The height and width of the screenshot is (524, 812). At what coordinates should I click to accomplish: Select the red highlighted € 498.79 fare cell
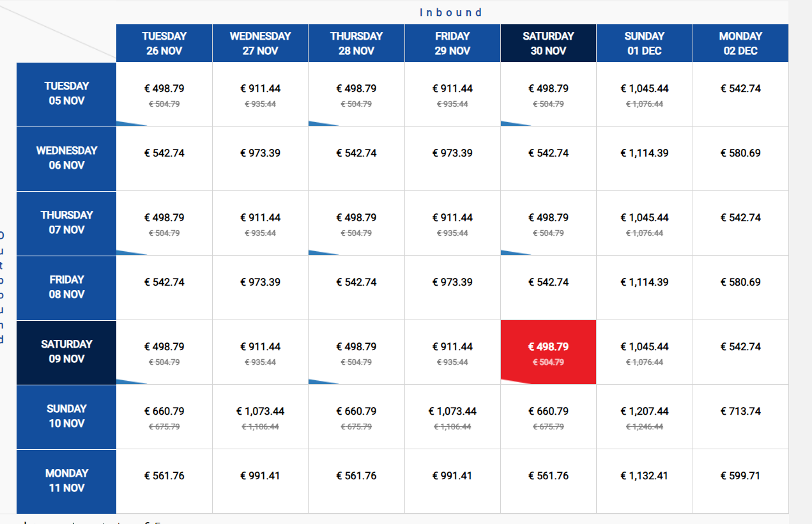pos(548,352)
